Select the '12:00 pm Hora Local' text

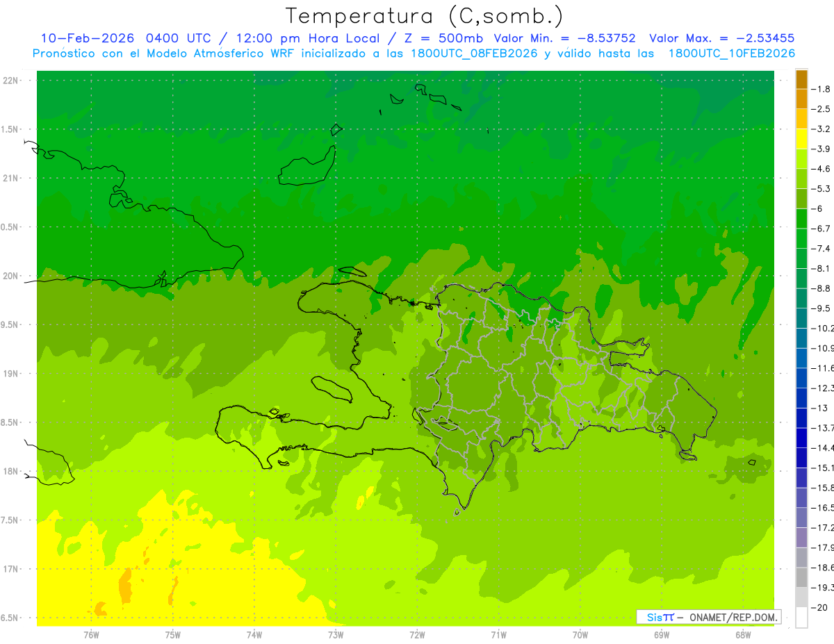tap(309, 38)
